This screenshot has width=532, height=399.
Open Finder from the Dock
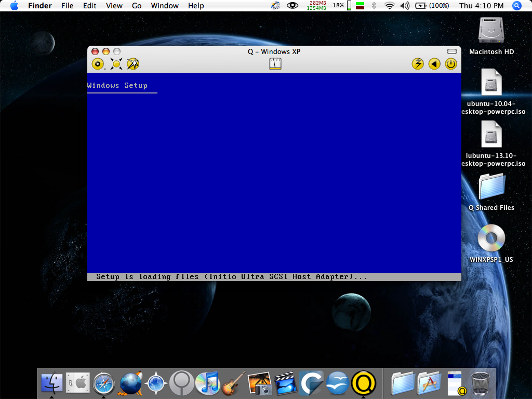click(x=52, y=383)
